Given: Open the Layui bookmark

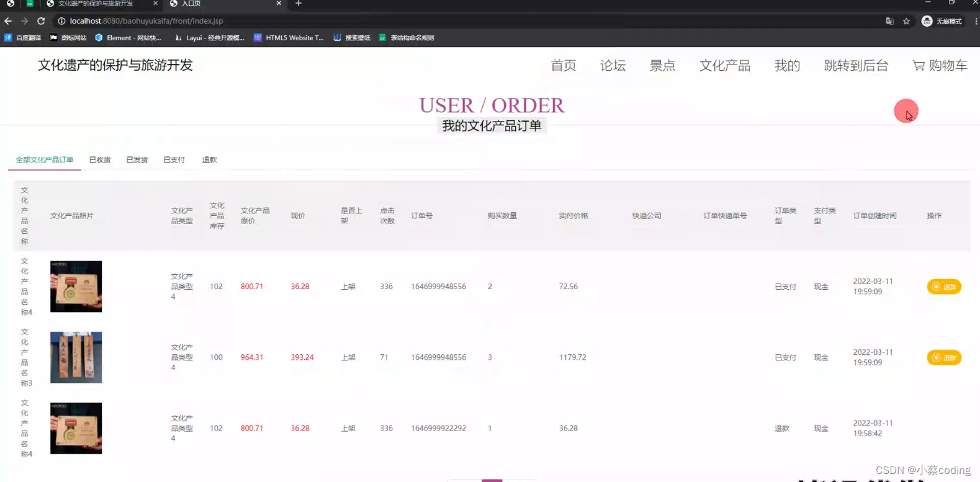Looking at the screenshot, I should [210, 38].
